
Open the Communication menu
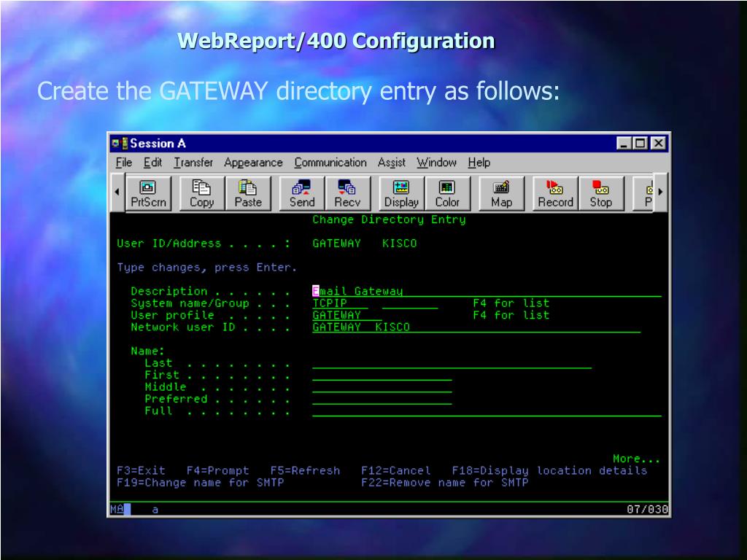[x=330, y=163]
